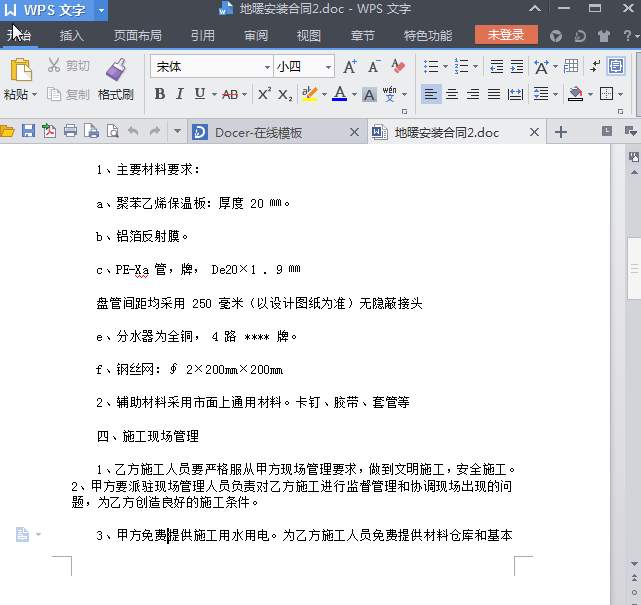
Task: Align text to center
Action: (x=452, y=94)
